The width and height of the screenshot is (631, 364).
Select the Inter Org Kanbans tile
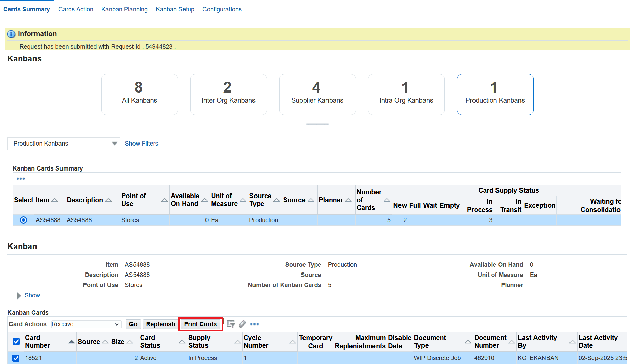click(x=228, y=95)
